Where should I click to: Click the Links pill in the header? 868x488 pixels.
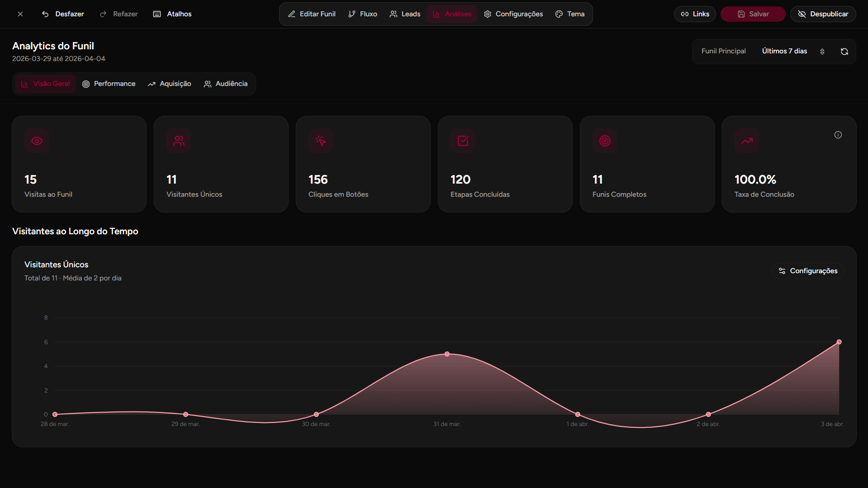(694, 14)
